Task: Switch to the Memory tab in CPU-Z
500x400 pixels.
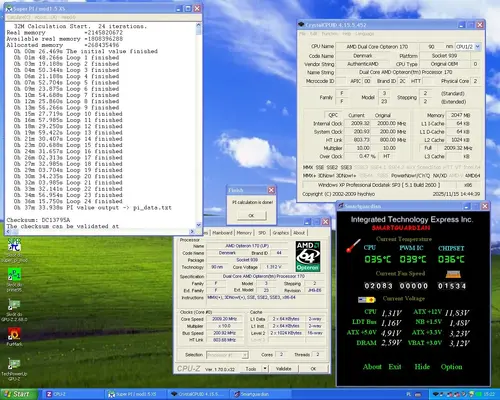Action: [x=244, y=233]
